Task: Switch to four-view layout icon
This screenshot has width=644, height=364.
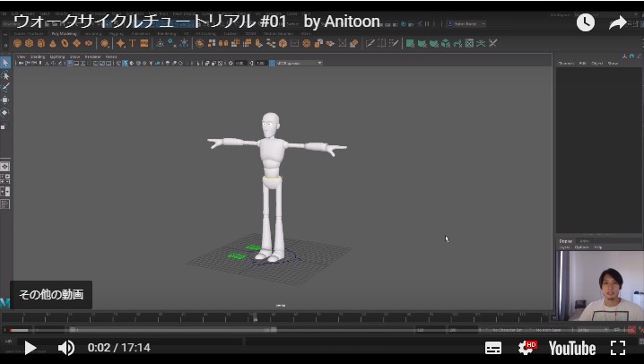Action: (5, 179)
